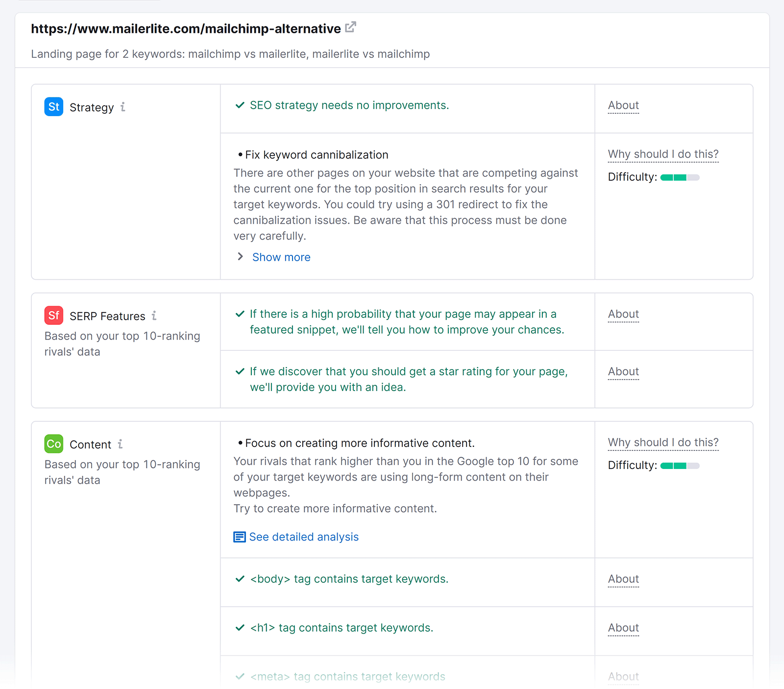The width and height of the screenshot is (784, 689).
Task: Click the red "Sf" SERP Features icon
Action: (x=53, y=316)
